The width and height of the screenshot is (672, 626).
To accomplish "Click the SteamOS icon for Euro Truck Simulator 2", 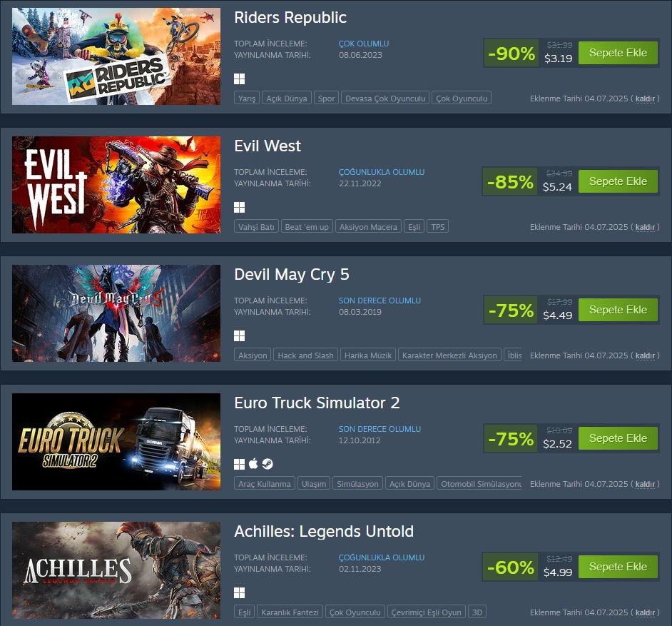I will [x=268, y=464].
